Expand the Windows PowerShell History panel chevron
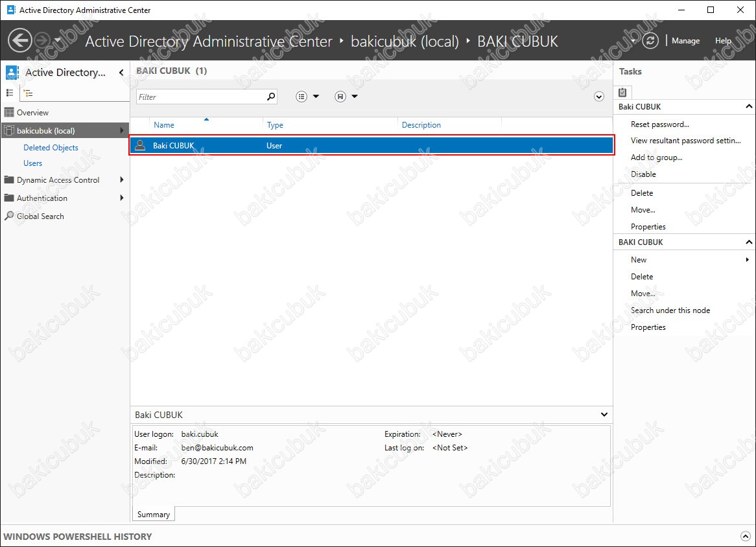756x547 pixels. click(746, 537)
